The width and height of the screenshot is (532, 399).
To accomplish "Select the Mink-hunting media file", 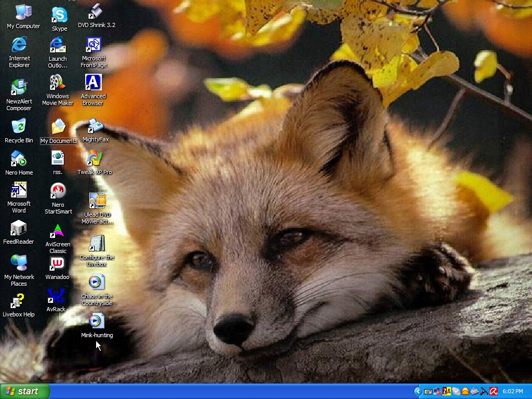I will (x=97, y=322).
